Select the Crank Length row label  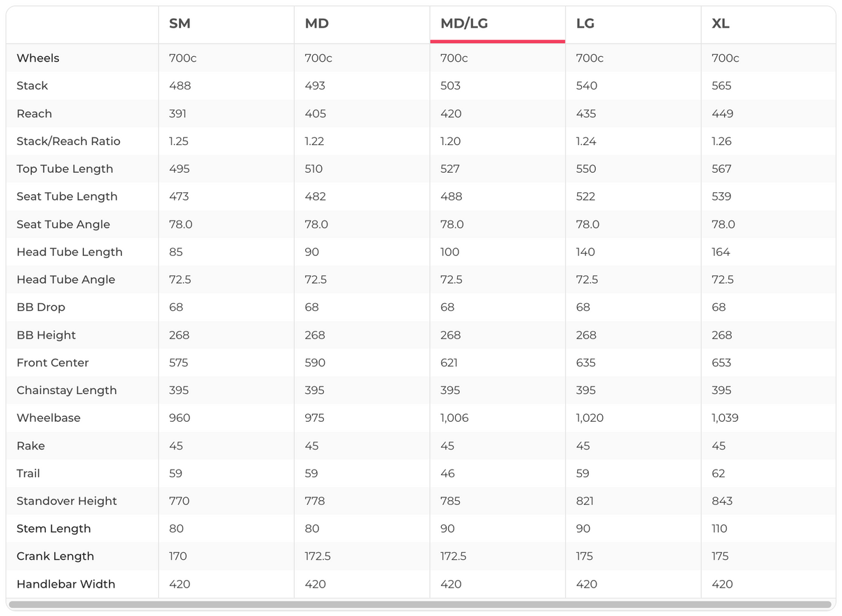point(55,556)
